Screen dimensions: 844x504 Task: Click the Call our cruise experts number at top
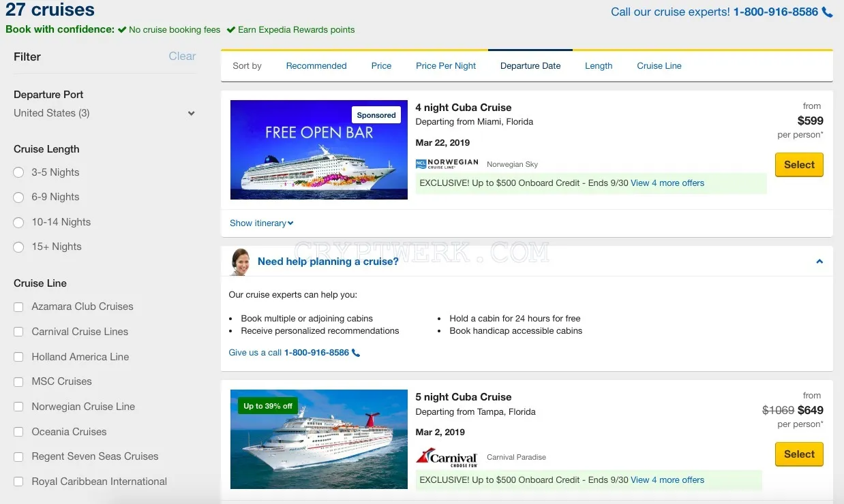(x=776, y=12)
